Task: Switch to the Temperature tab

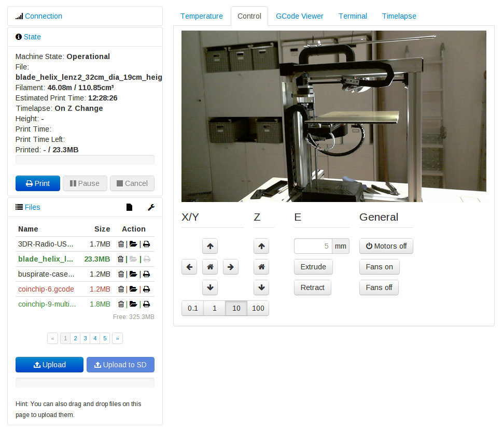Action: pos(202,16)
